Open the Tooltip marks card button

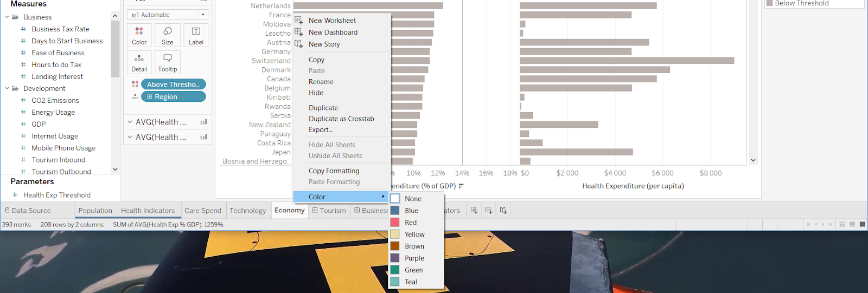168,62
